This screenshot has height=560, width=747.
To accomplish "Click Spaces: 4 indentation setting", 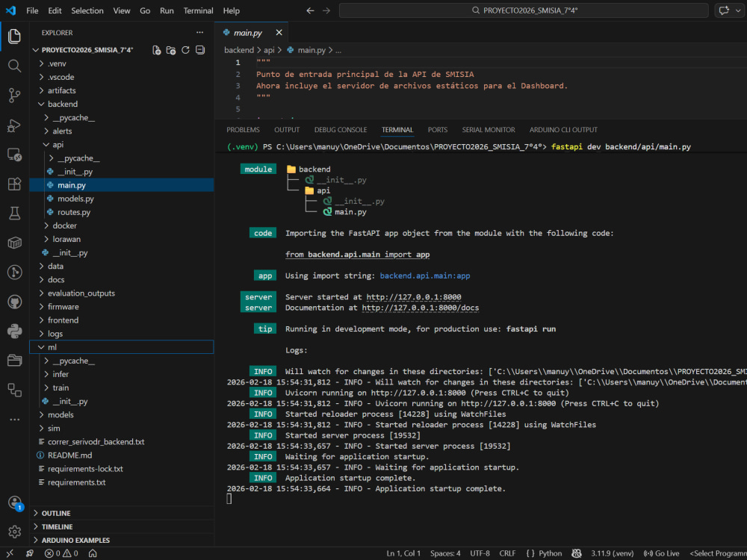I will coord(445,553).
